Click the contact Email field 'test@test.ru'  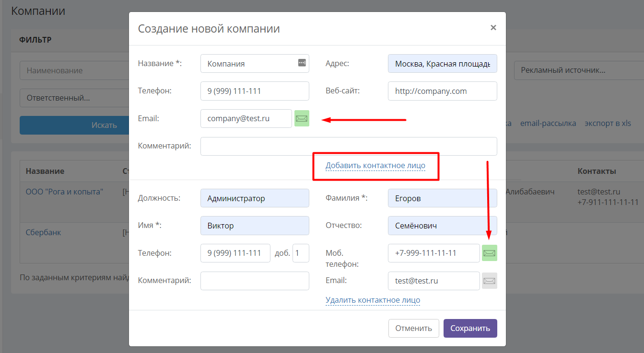click(x=434, y=281)
